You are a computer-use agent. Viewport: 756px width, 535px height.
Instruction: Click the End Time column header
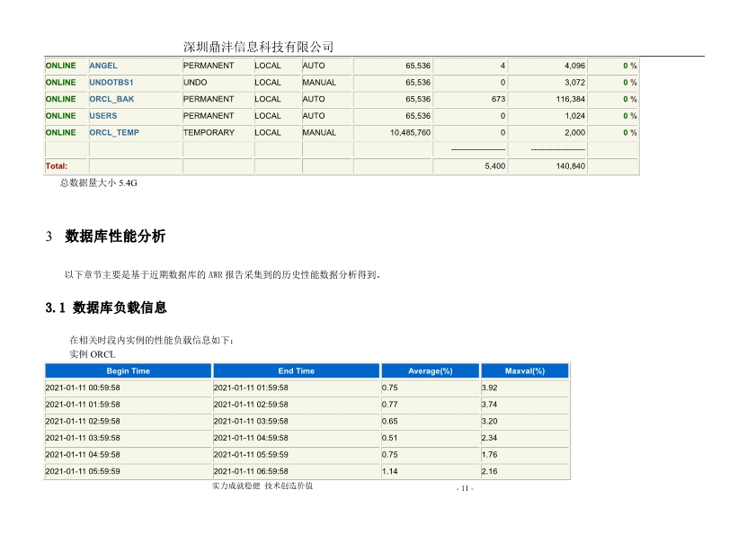(x=296, y=370)
